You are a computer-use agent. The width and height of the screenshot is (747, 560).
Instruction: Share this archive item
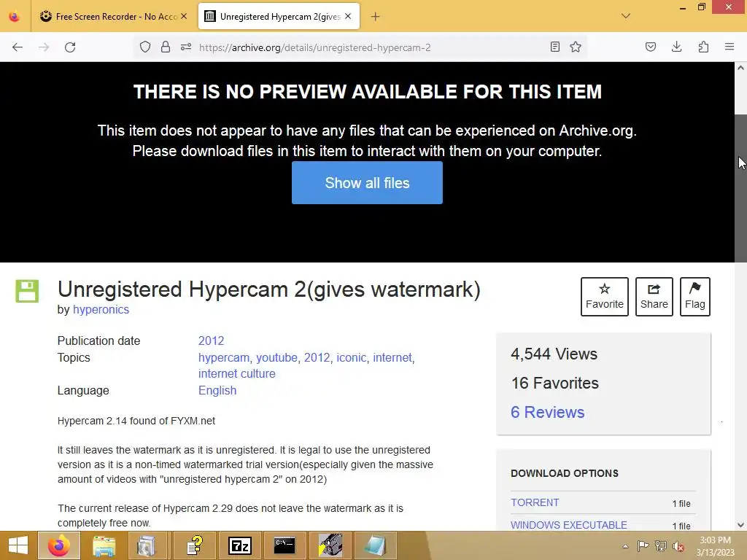pos(654,297)
